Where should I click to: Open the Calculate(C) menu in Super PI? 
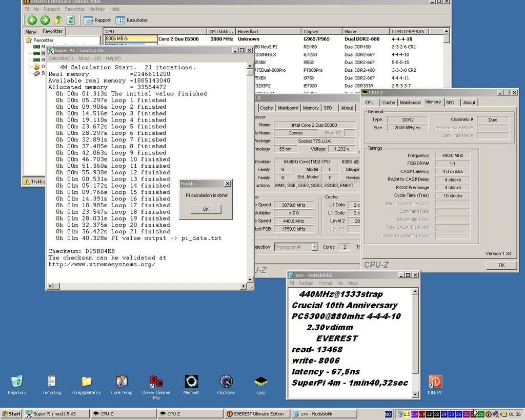[x=60, y=58]
